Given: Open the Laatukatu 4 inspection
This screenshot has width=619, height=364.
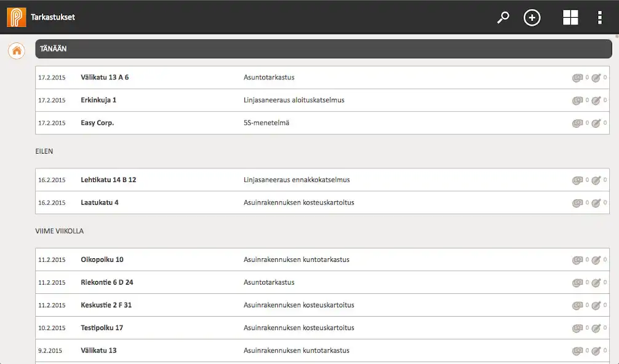Looking at the screenshot, I should coord(99,203).
